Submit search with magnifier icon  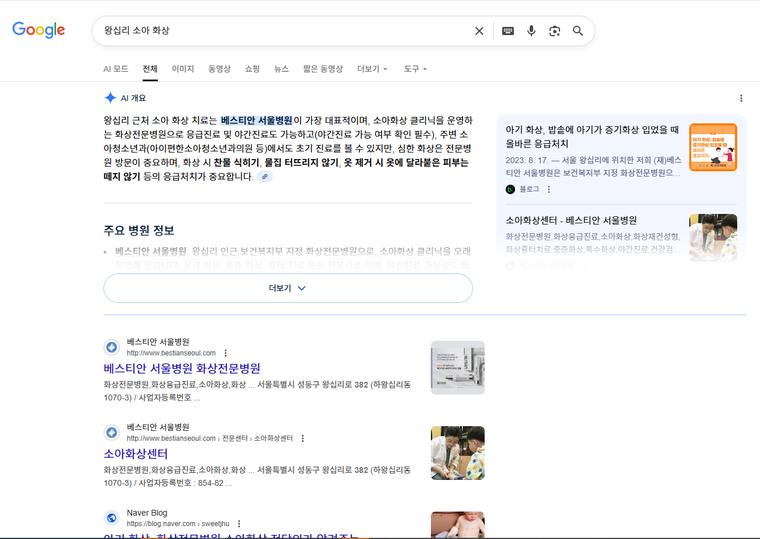[x=578, y=31]
